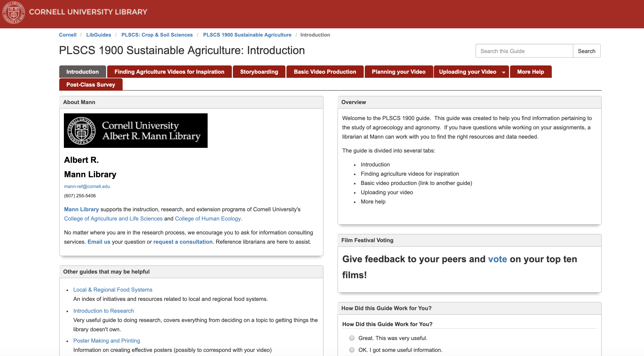Viewport: 644px width, 356px height.
Task: Open Introduction to Research guide link
Action: coord(104,310)
